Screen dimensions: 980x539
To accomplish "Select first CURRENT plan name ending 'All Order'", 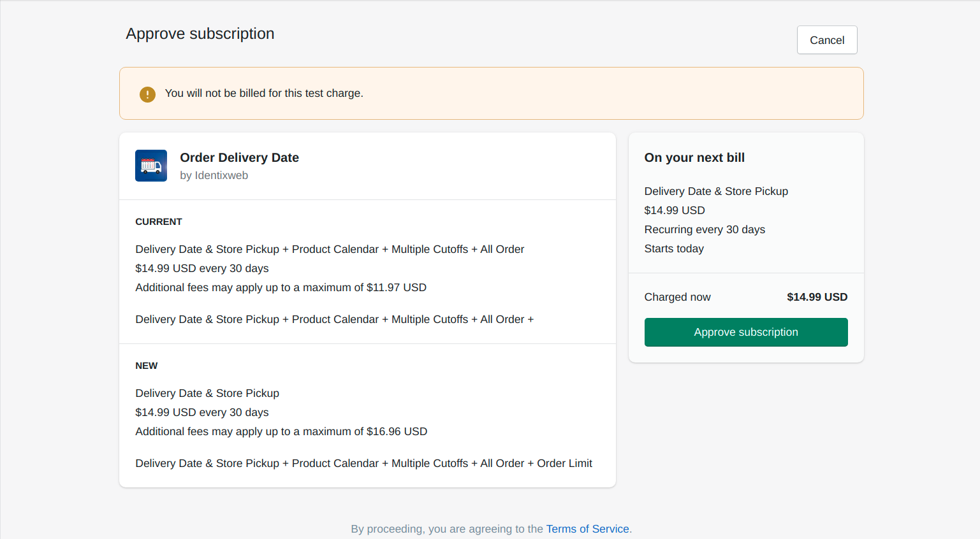I will (330, 249).
